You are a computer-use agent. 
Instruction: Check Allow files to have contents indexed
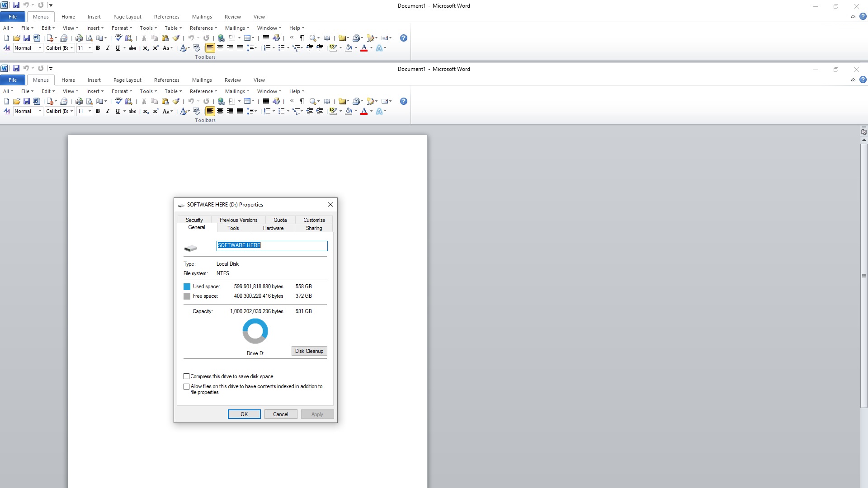[x=187, y=387]
